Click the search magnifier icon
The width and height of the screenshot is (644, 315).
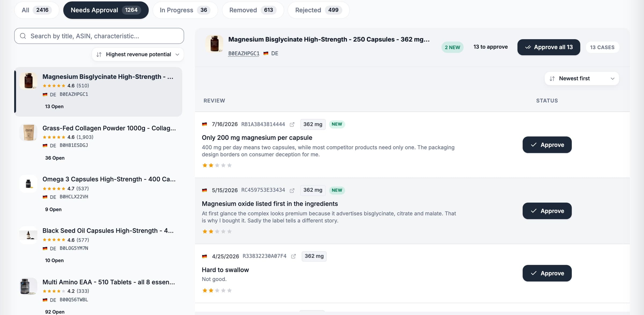(23, 36)
